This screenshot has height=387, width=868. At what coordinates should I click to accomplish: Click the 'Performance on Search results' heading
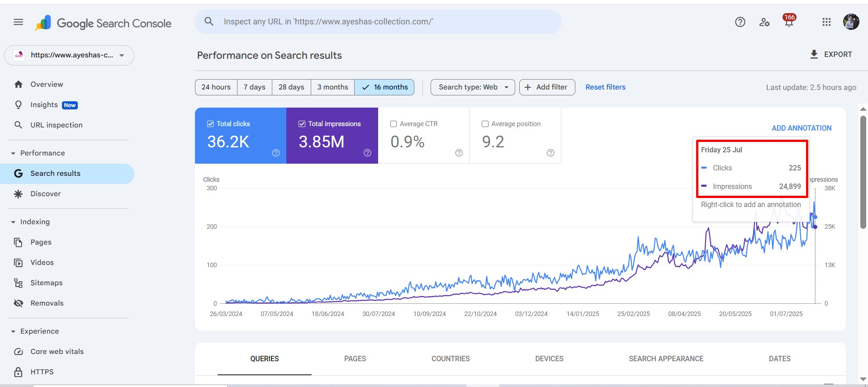pos(270,56)
